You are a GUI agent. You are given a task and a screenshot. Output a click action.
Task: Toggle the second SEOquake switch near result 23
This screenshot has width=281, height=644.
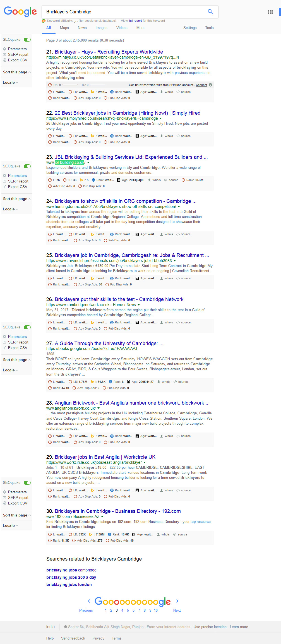pos(27,166)
